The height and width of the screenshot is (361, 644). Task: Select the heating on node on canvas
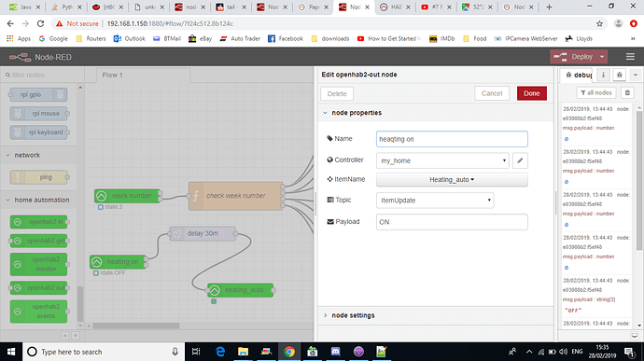119,261
